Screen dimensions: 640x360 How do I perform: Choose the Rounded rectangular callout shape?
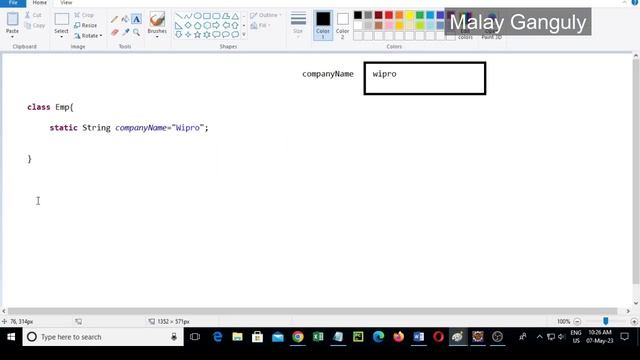(216, 35)
